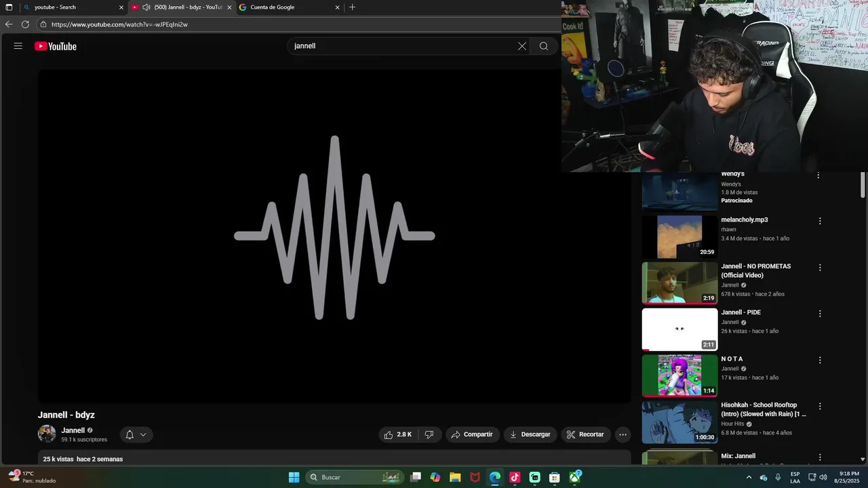Expand notification bell dropdown chevron

(143, 434)
